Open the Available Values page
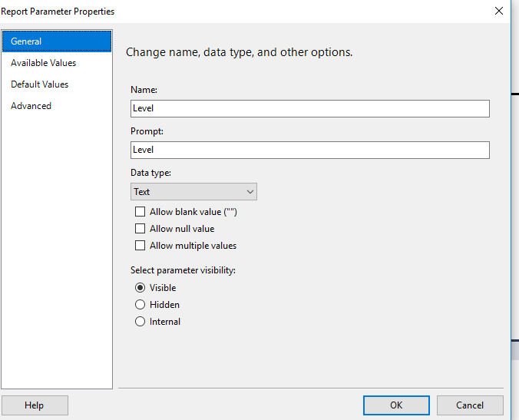The width and height of the screenshot is (519, 420). click(43, 63)
